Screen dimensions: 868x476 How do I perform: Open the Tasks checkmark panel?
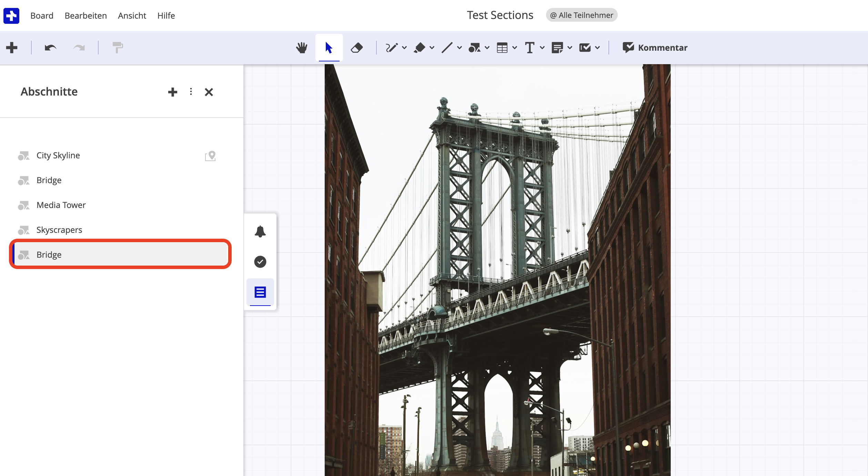(260, 262)
